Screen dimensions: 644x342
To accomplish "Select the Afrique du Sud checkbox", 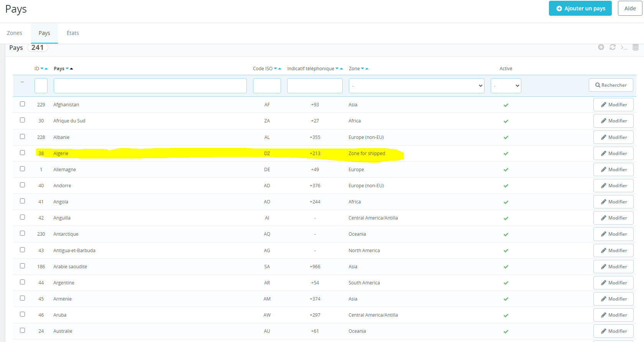I will pyautogui.click(x=22, y=120).
